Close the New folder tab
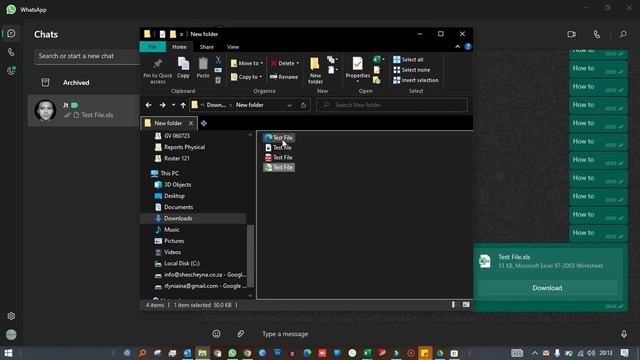The image size is (640, 360). 191,123
